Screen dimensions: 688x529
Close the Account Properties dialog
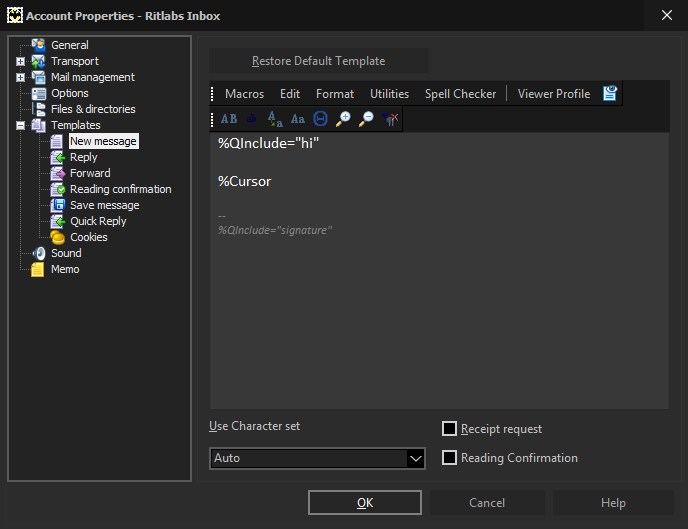tap(666, 15)
